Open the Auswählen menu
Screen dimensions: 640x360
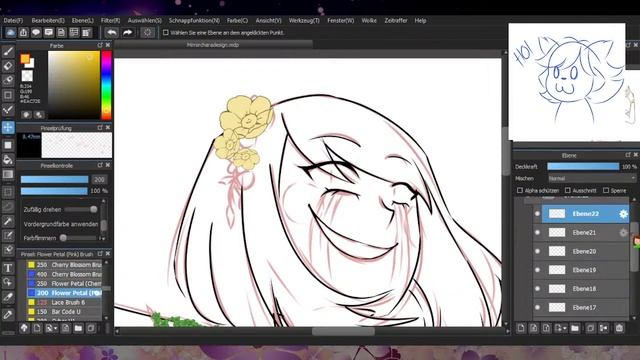(144, 20)
